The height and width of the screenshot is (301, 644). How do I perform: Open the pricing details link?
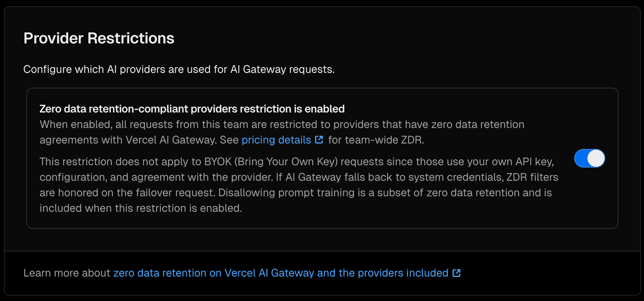(x=276, y=140)
